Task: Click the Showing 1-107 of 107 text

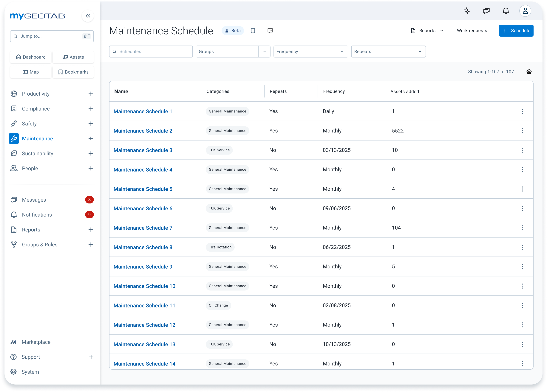Action: 491,72
